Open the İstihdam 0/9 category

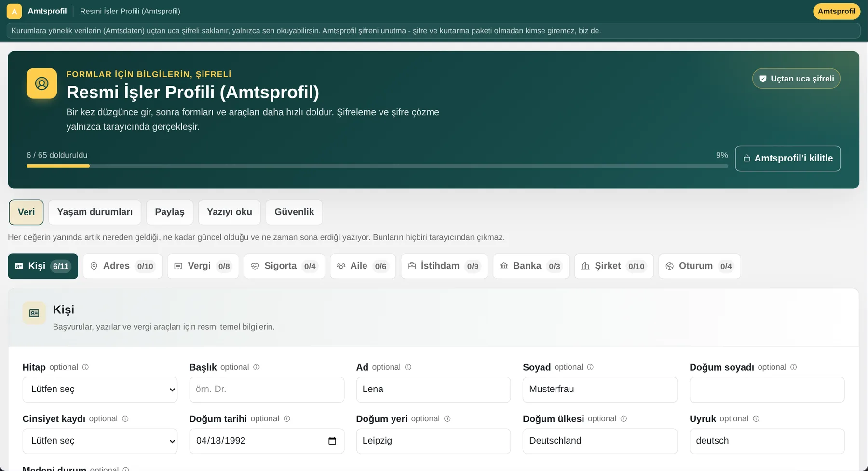point(445,266)
